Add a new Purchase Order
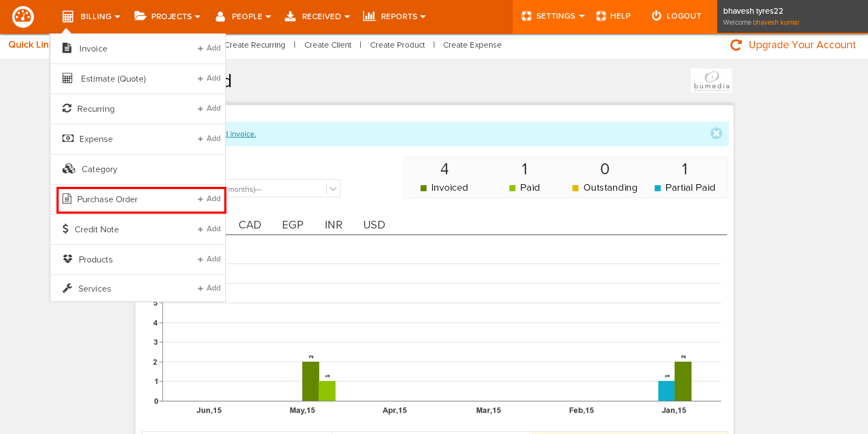Viewport: 868px width, 434px height. pyautogui.click(x=209, y=199)
